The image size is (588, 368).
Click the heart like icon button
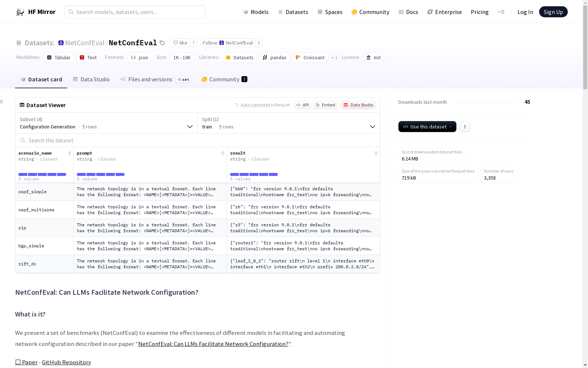[x=180, y=43]
